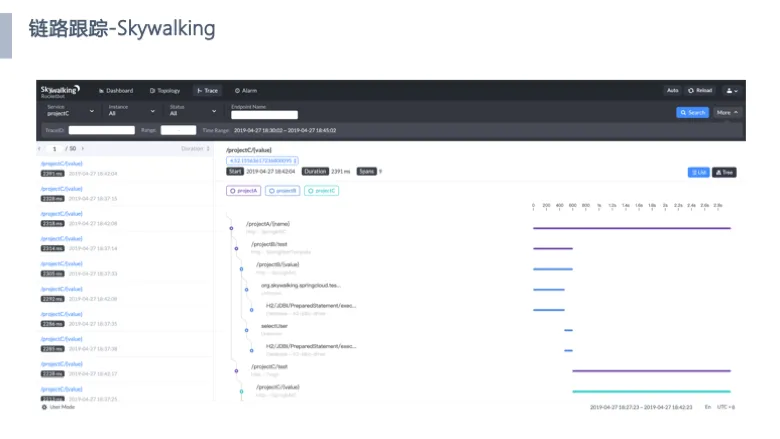Switch to Tree view
This screenshot has width=780, height=439.
click(724, 172)
